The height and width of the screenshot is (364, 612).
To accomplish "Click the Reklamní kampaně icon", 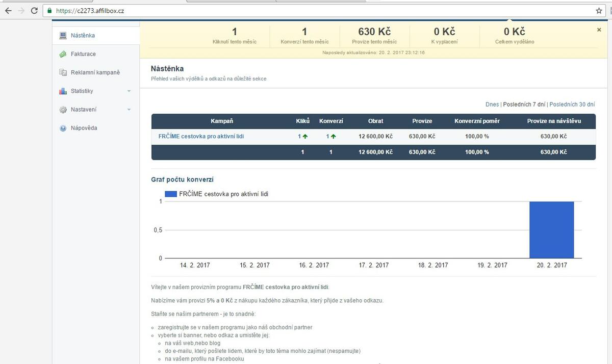I will click(63, 72).
